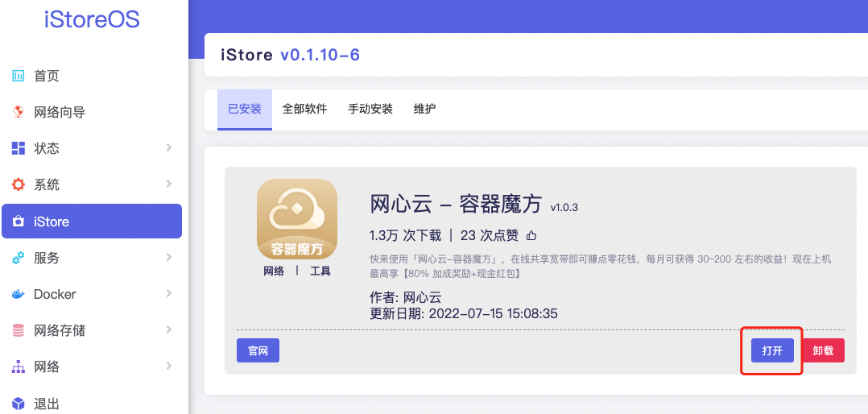Click the 网络向导 globe icon

pos(19,112)
